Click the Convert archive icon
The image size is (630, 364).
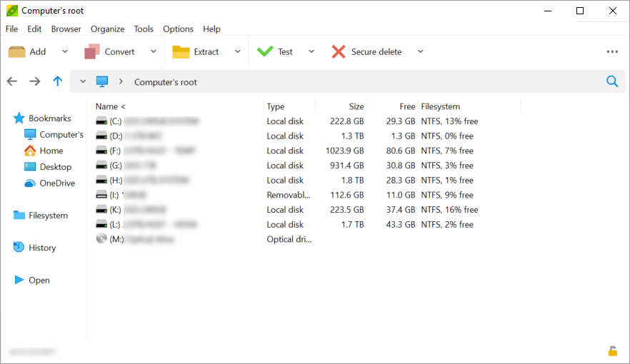click(92, 52)
